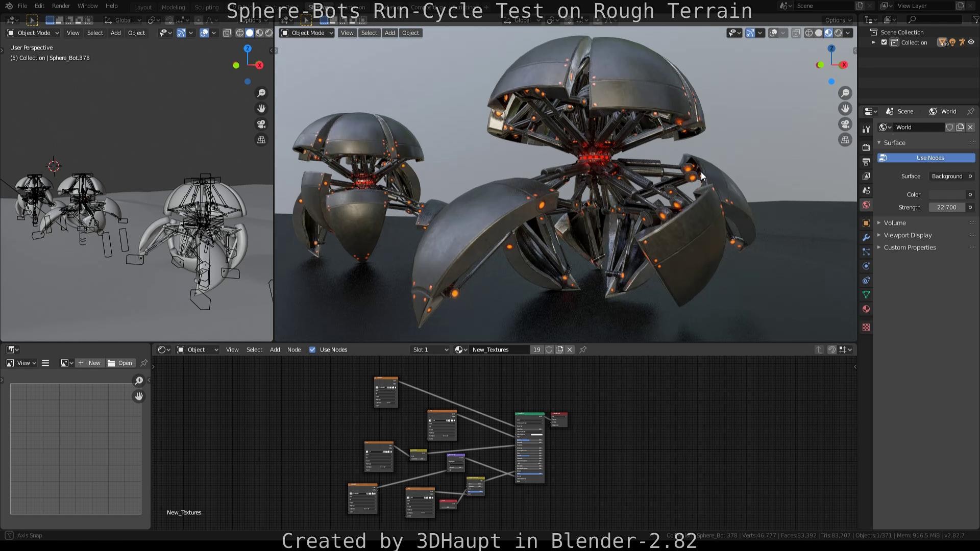Switch to the Scene properties tab
Image resolution: width=980 pixels, height=551 pixels.
866,190
